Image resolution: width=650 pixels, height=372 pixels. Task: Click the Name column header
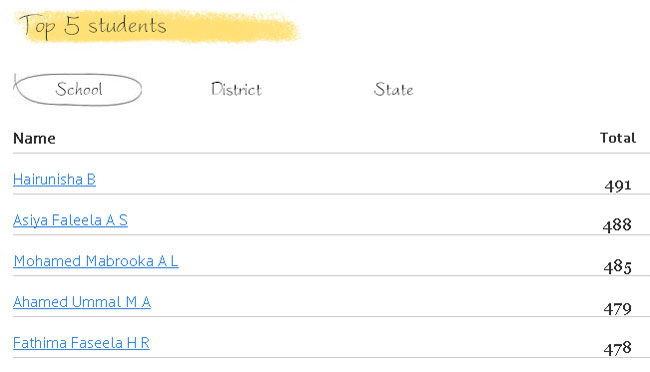tap(34, 138)
